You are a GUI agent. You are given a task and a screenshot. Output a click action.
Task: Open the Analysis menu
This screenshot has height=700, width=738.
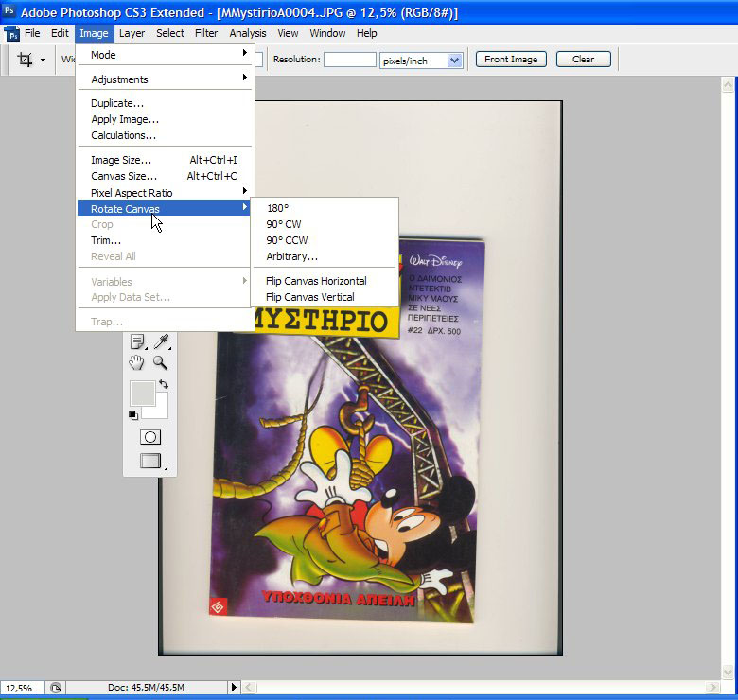click(248, 33)
